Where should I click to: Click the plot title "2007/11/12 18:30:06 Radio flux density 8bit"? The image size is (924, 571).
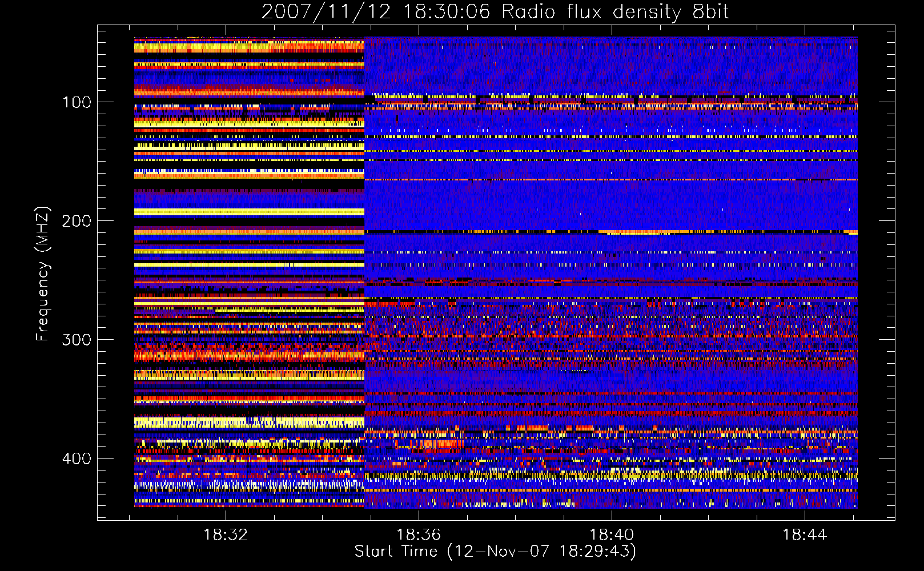point(495,12)
